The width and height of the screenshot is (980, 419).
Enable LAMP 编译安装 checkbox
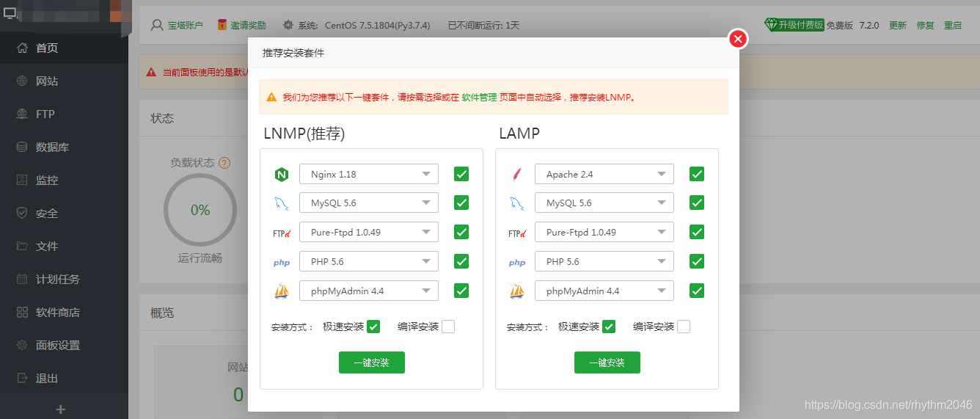[x=684, y=327]
